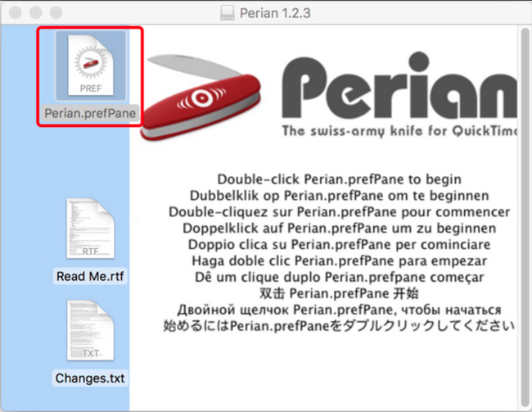532x412 pixels.
Task: Click the Perian 1.2.3 window title text
Action: (275, 13)
